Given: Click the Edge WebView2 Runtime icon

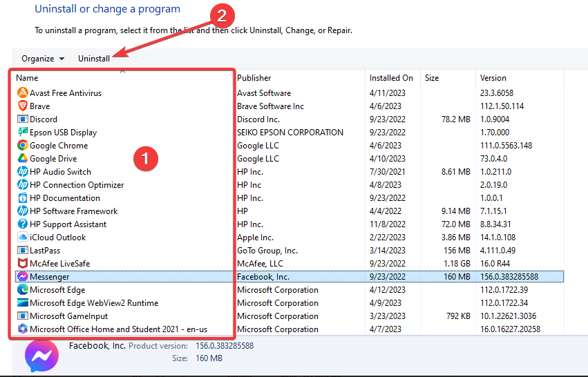Looking at the screenshot, I should pos(23,302).
